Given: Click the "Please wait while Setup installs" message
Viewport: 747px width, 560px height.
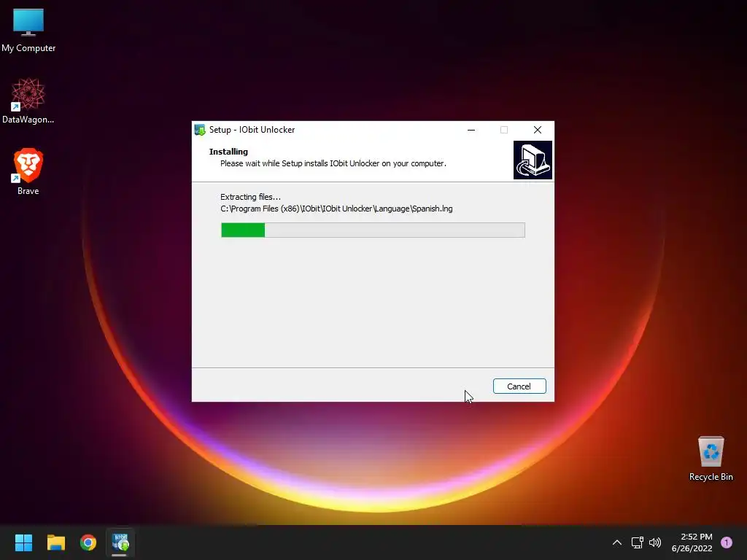Looking at the screenshot, I should coord(333,163).
